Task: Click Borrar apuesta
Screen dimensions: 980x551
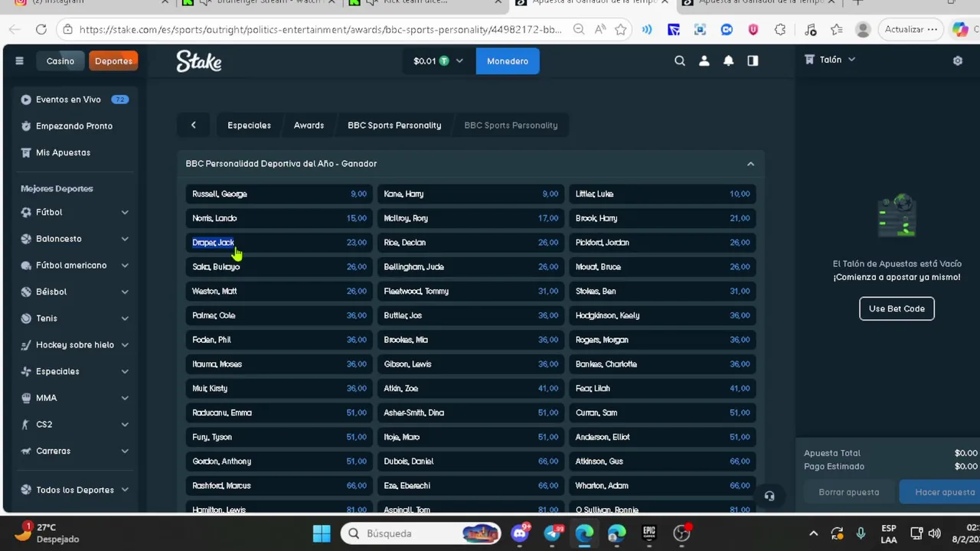Action: 849,492
